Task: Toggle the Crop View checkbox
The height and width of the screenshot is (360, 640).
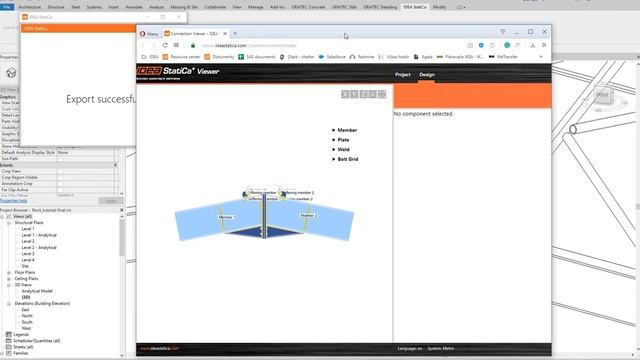Action: [60, 171]
